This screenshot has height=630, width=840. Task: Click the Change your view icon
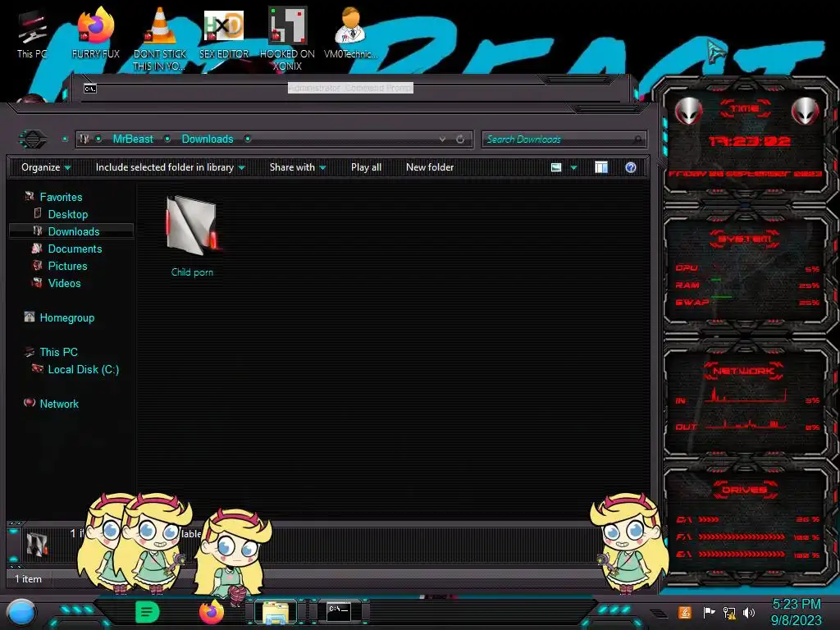tap(556, 167)
